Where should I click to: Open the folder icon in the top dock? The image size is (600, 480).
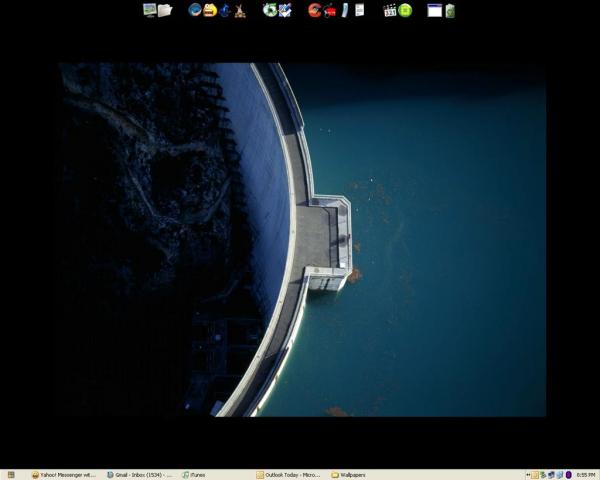tap(165, 10)
